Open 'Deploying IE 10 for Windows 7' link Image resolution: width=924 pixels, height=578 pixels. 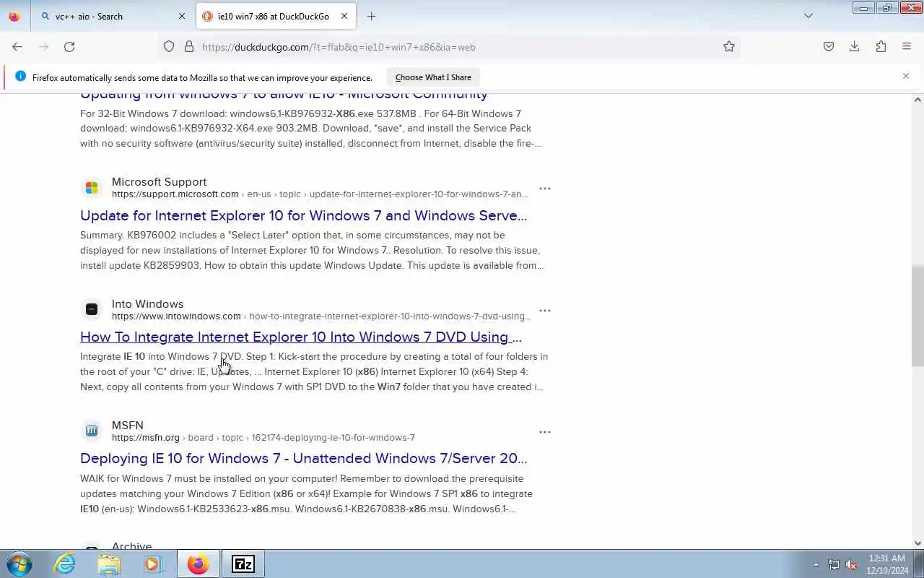pos(304,458)
